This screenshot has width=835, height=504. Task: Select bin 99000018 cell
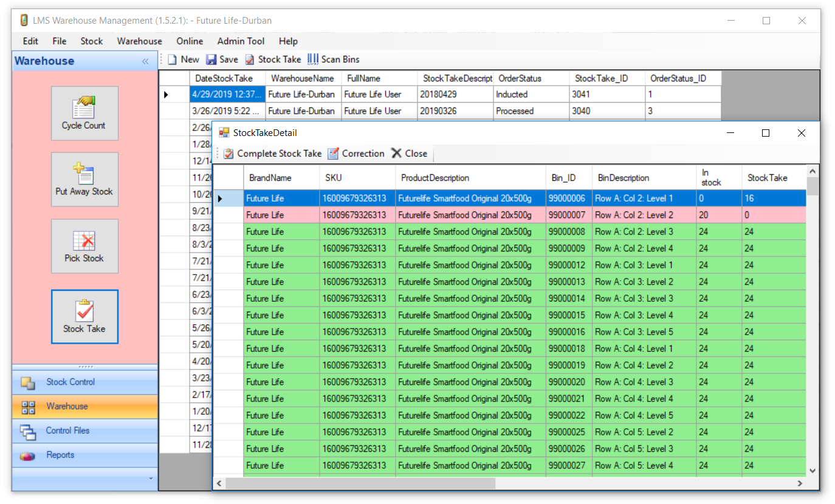[x=569, y=349]
